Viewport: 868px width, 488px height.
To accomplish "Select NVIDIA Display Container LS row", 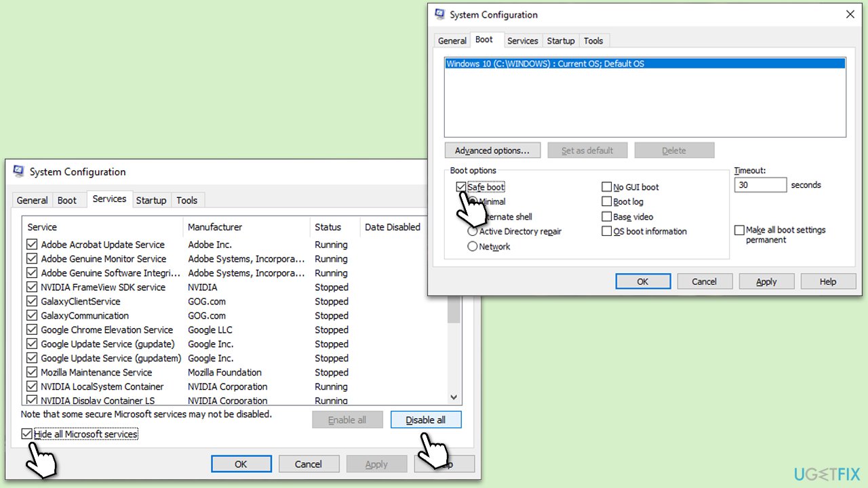I will point(235,401).
